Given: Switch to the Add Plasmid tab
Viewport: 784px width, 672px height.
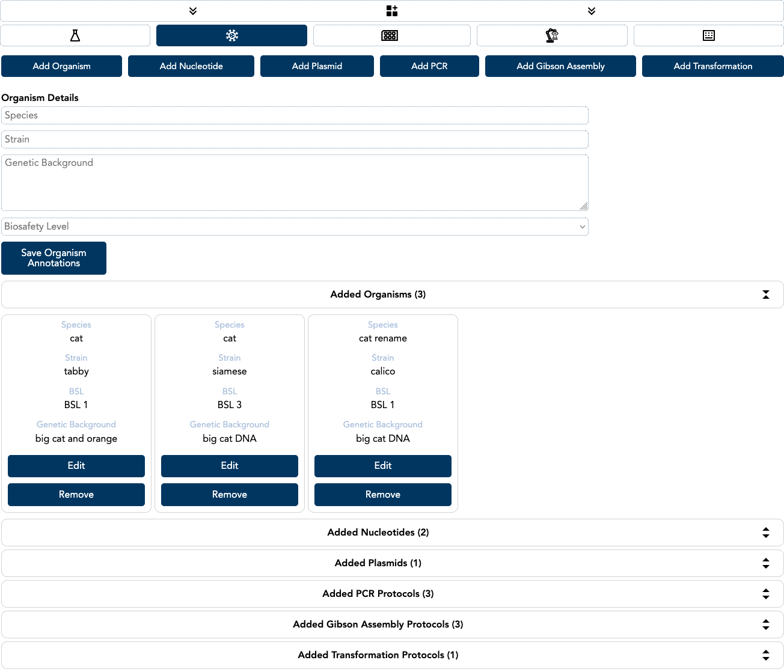Looking at the screenshot, I should click(x=317, y=66).
